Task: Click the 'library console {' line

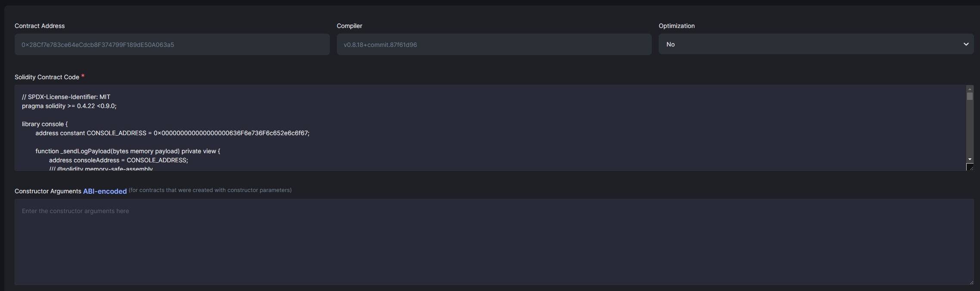Action: pos(45,124)
